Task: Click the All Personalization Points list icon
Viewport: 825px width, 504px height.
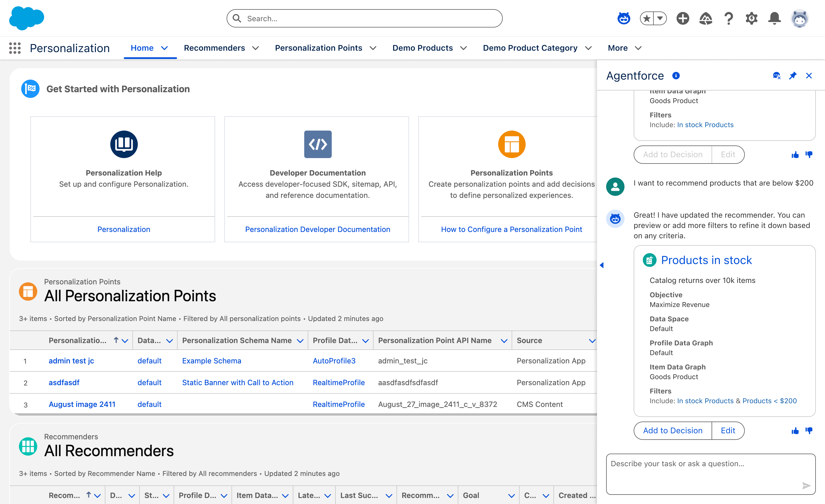Action: 28,292
